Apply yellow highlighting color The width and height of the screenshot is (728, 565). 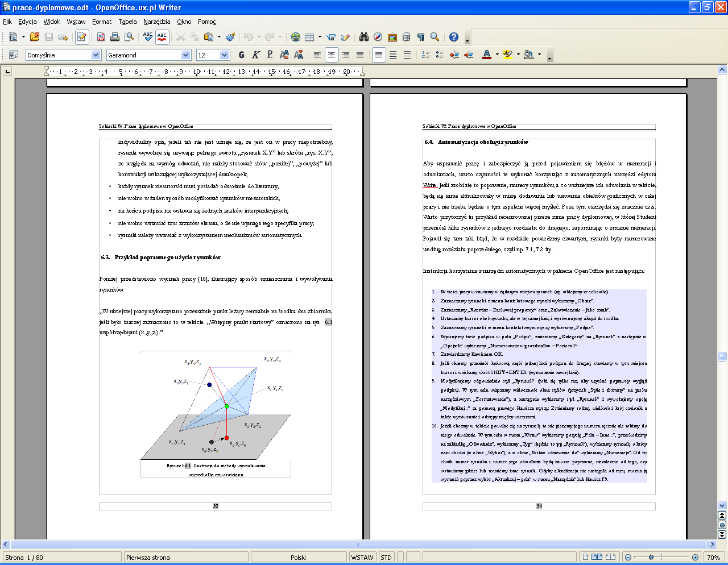(x=508, y=55)
